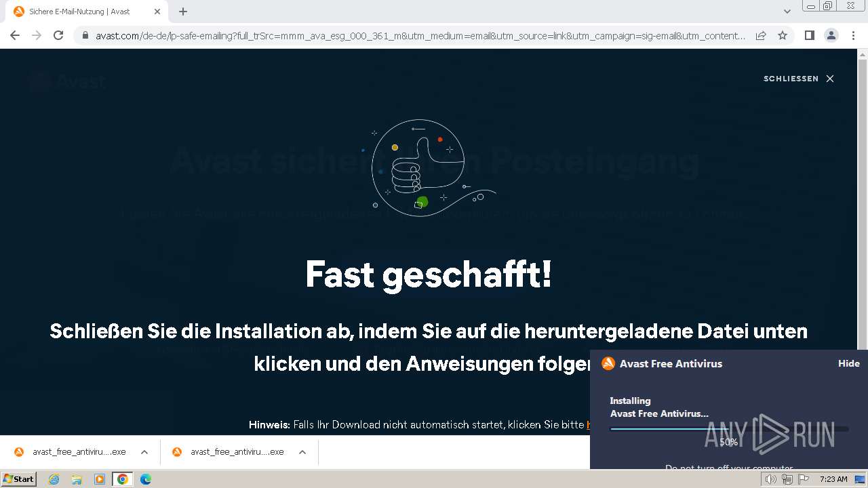Open the tab search chevron
868x488 pixels.
787,12
